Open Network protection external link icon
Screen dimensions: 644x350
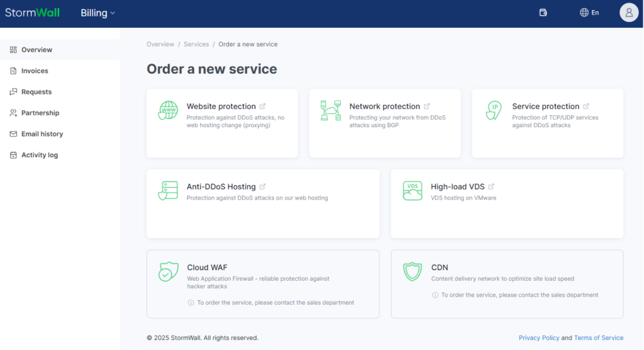pyautogui.click(x=427, y=106)
